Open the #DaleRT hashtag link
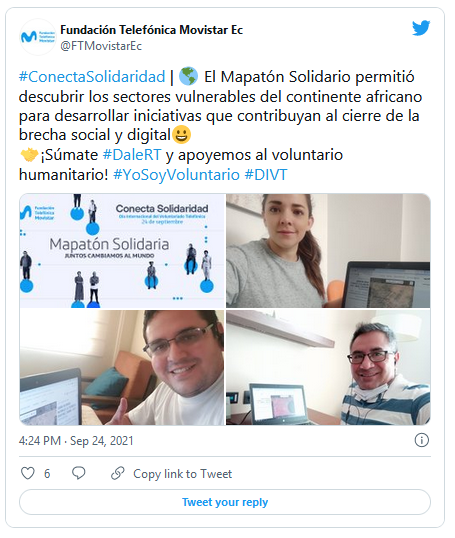The height and width of the screenshot is (538, 455). point(132,155)
